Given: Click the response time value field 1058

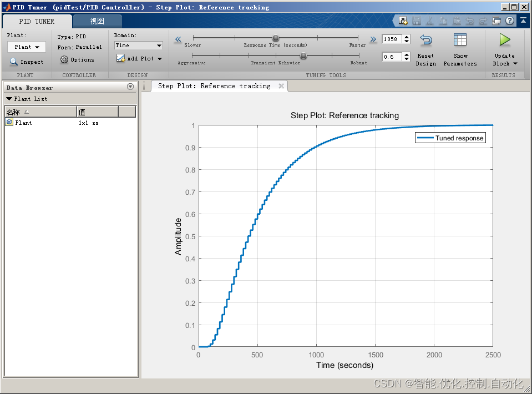Looking at the screenshot, I should 392,39.
